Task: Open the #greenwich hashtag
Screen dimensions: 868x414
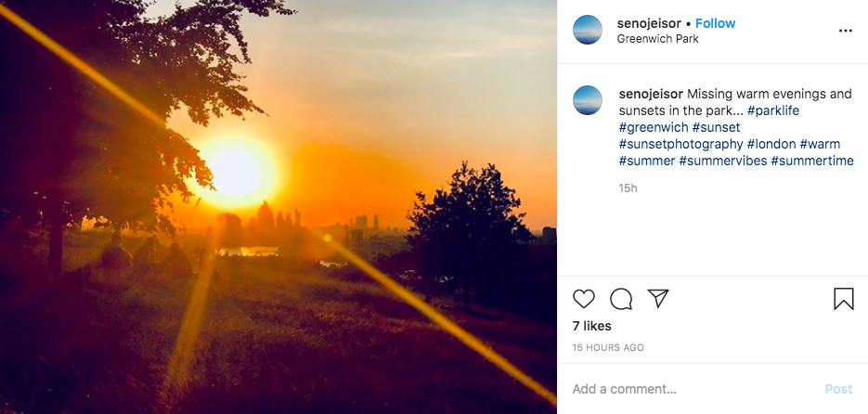Action: [654, 127]
